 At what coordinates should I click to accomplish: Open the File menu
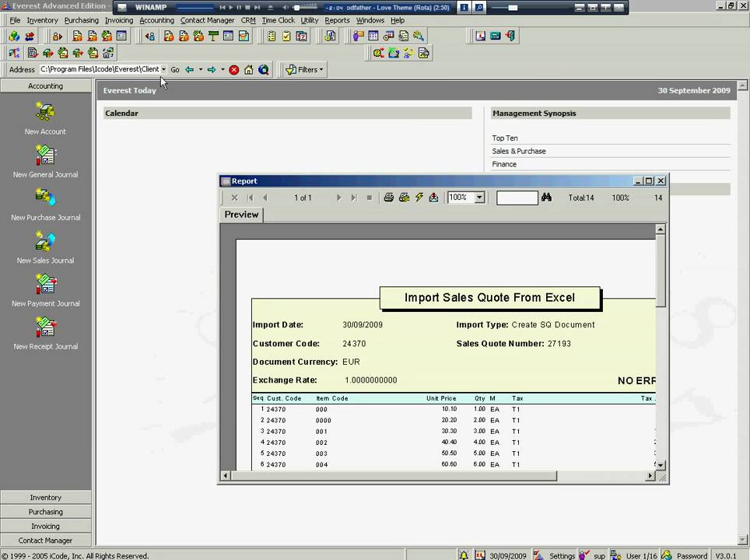15,20
